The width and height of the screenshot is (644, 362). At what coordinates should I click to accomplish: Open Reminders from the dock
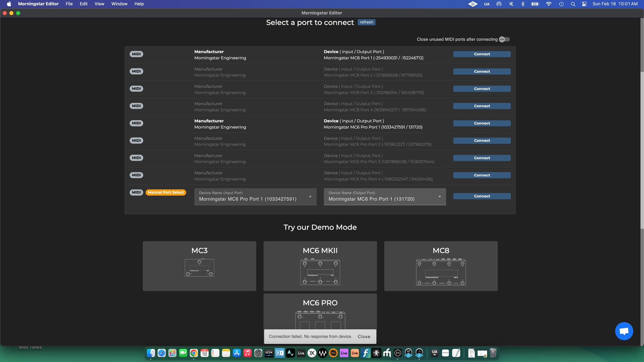click(x=215, y=353)
